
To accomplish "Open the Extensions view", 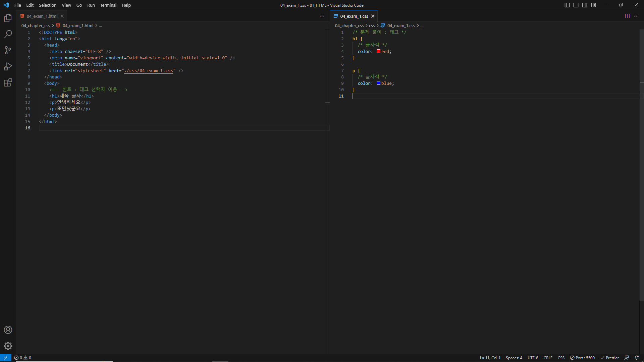I will pos(8,82).
